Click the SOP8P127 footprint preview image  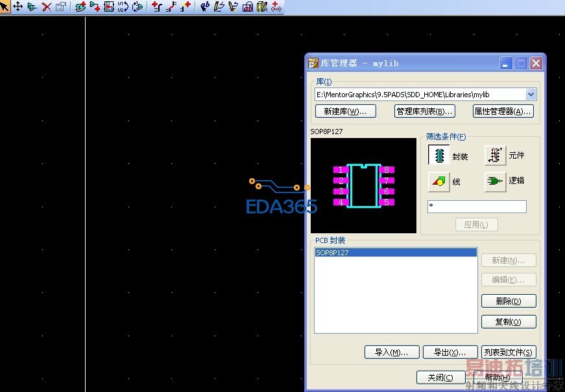(x=363, y=185)
